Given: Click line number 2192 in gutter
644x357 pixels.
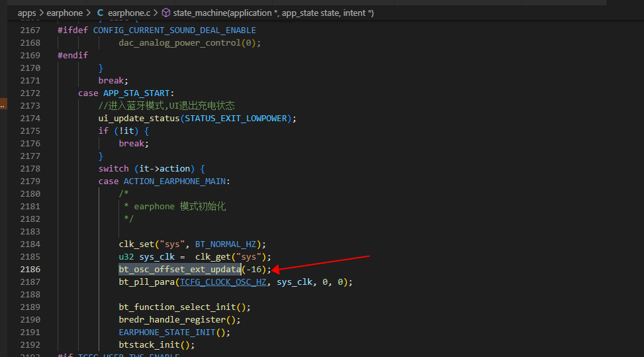Looking at the screenshot, I should click(30, 345).
